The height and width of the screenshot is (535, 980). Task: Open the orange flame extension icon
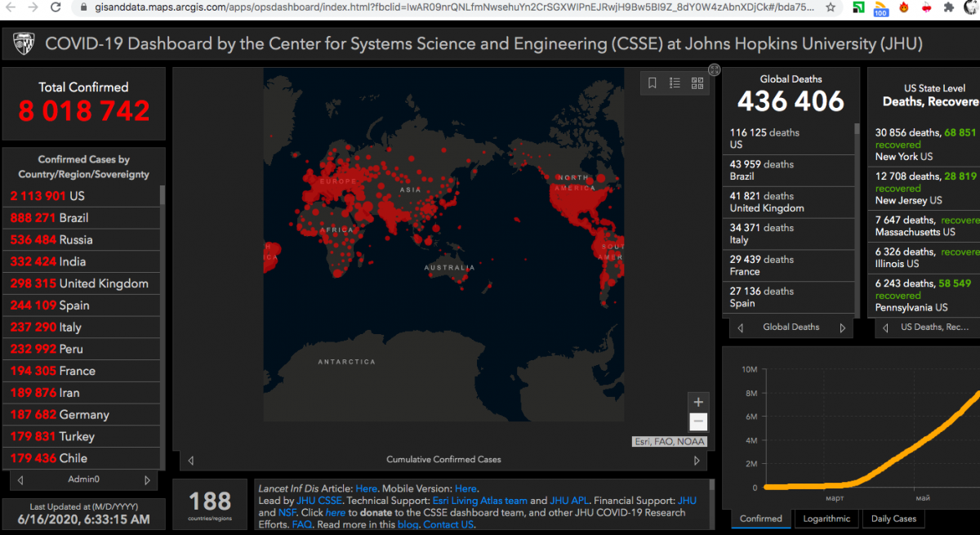tap(903, 7)
